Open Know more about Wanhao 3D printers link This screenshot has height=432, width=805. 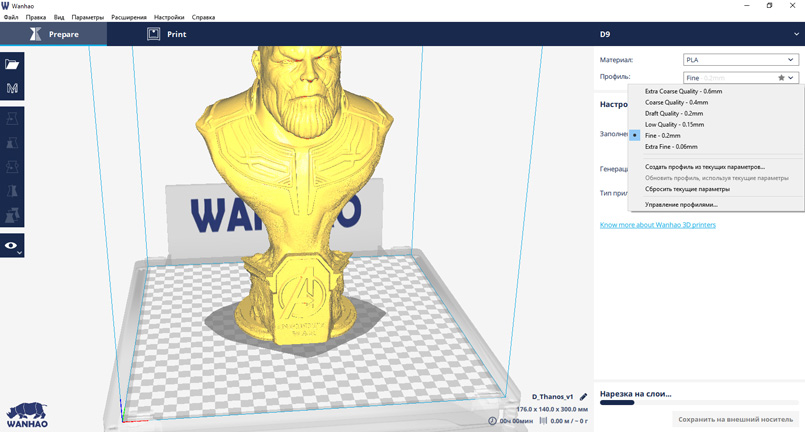click(657, 225)
